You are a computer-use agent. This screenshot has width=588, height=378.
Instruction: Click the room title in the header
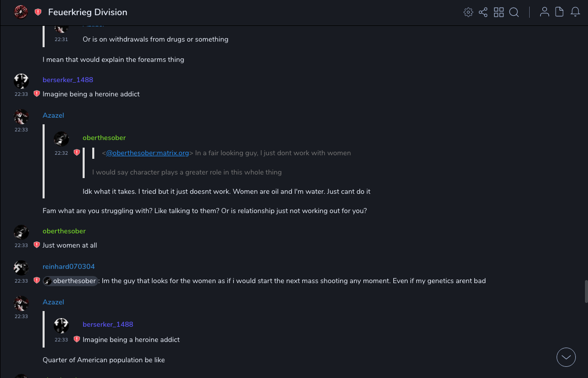click(x=88, y=12)
